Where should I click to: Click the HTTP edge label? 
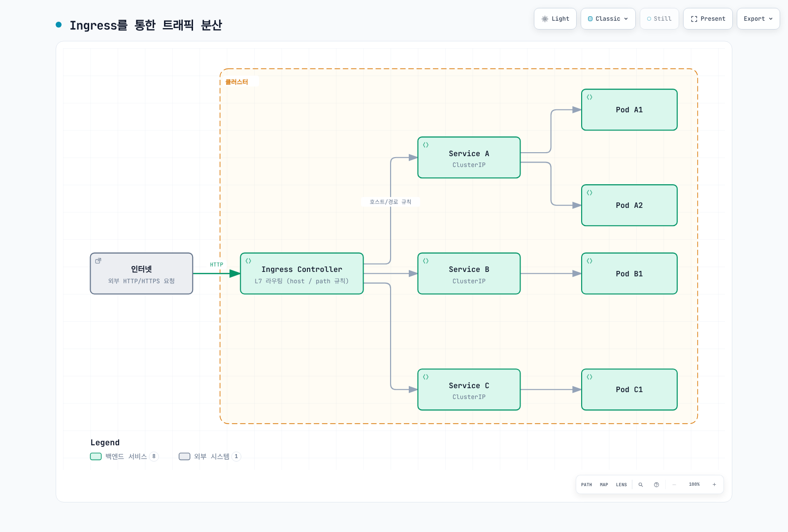217,265
